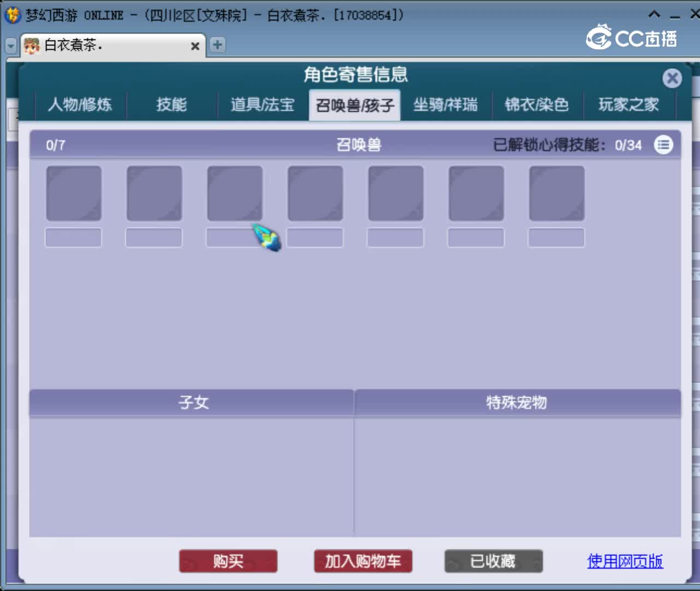This screenshot has width=700, height=591.
Task: Select the sixth empty summon slot
Action: click(x=476, y=194)
